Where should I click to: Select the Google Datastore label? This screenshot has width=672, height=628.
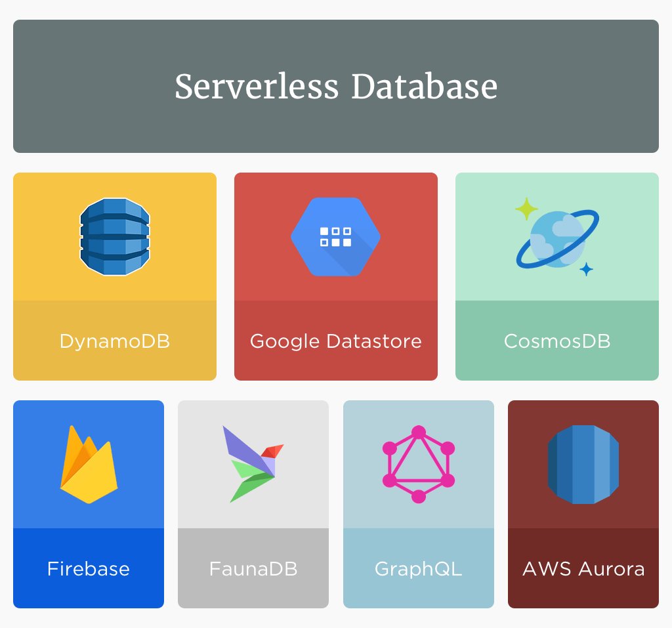point(335,341)
